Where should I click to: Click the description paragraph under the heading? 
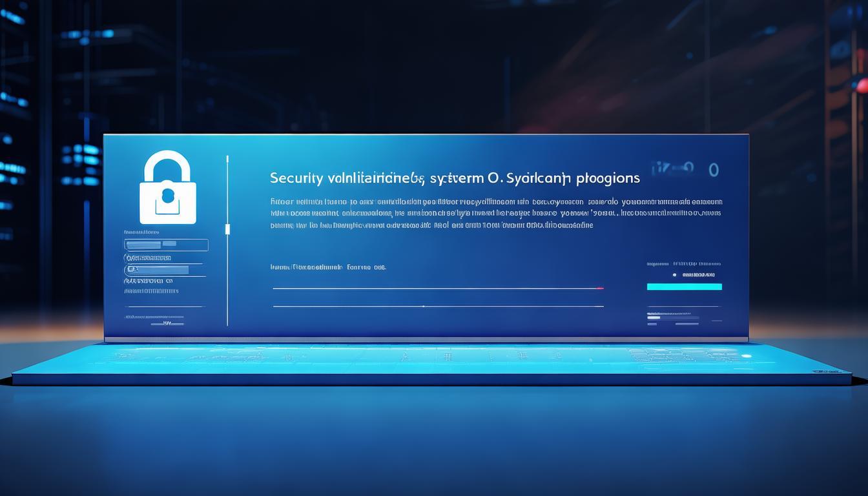[495, 213]
